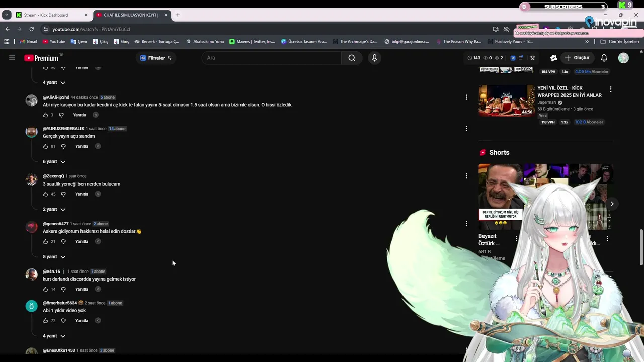Open the @ZexenqQ username link
Screen dimensions: 644x362
pyautogui.click(x=53, y=176)
